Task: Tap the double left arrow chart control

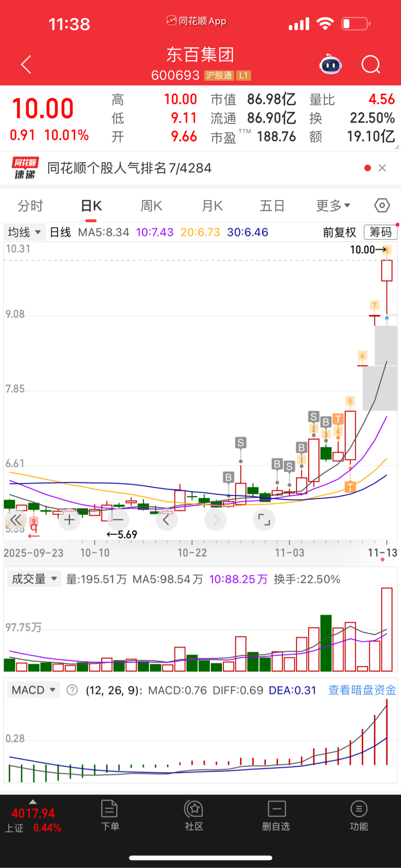Action: pyautogui.click(x=16, y=520)
